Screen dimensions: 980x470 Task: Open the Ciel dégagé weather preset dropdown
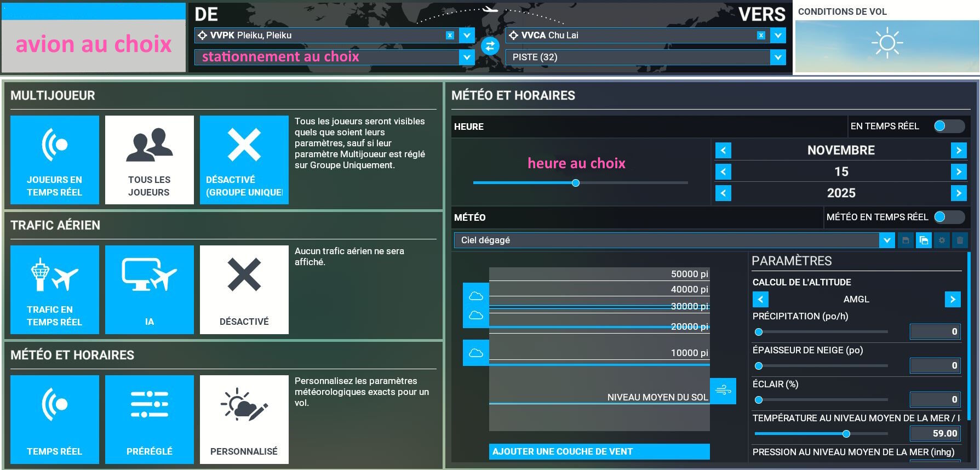(x=886, y=240)
